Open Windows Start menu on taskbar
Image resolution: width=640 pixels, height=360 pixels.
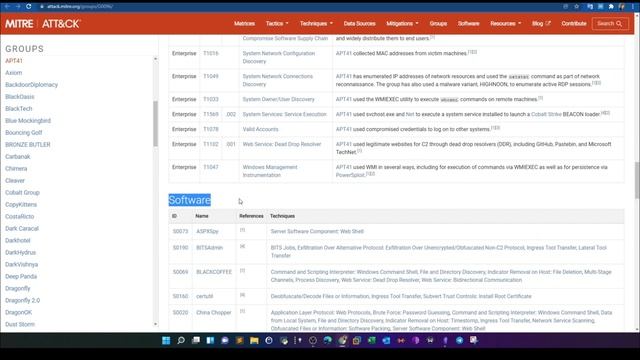[166, 340]
